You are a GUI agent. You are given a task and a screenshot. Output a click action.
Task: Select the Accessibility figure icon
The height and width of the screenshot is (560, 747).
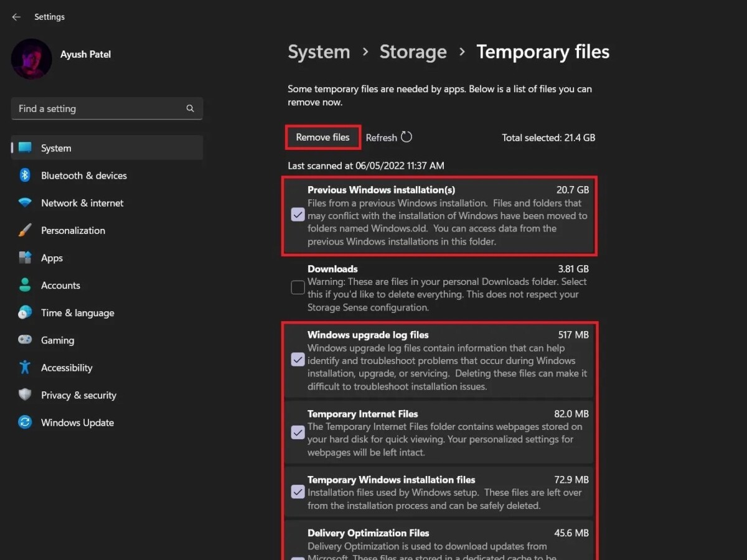tap(25, 367)
